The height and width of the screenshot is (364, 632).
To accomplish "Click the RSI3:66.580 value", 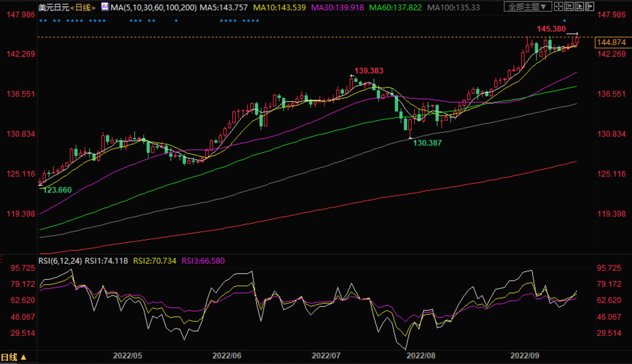I will (x=203, y=261).
